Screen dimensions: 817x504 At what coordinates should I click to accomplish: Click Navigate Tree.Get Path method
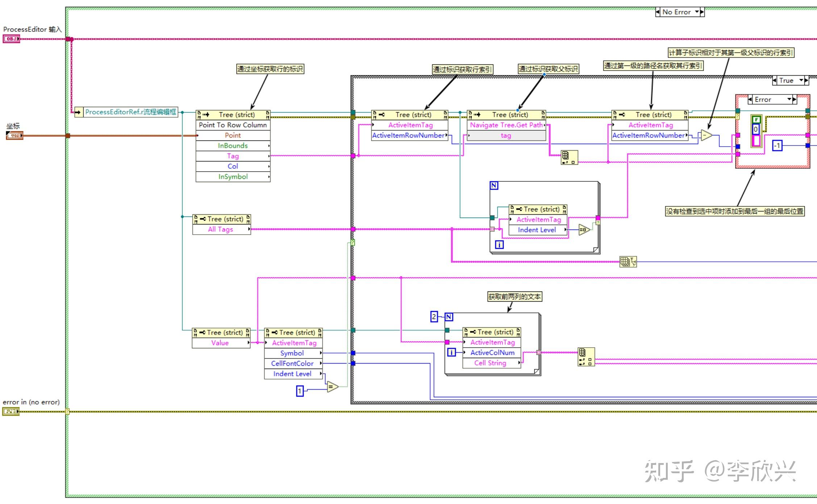pyautogui.click(x=507, y=125)
